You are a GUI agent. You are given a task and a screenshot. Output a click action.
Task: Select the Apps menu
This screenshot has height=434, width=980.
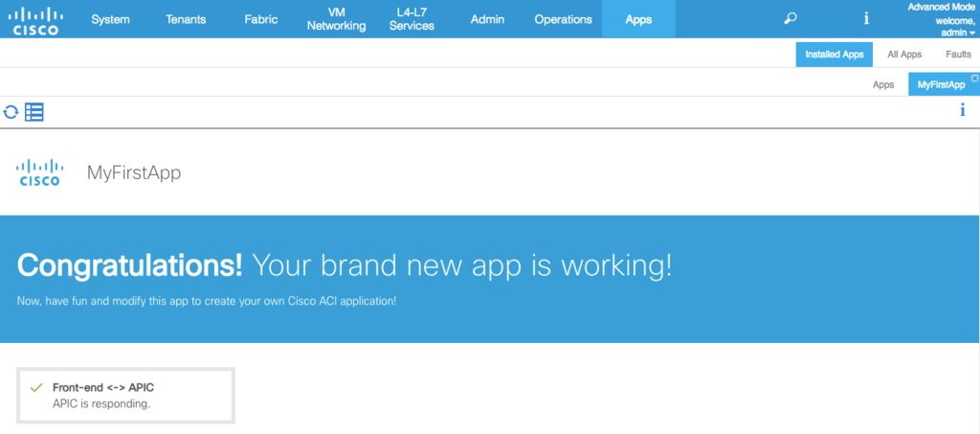tap(638, 19)
